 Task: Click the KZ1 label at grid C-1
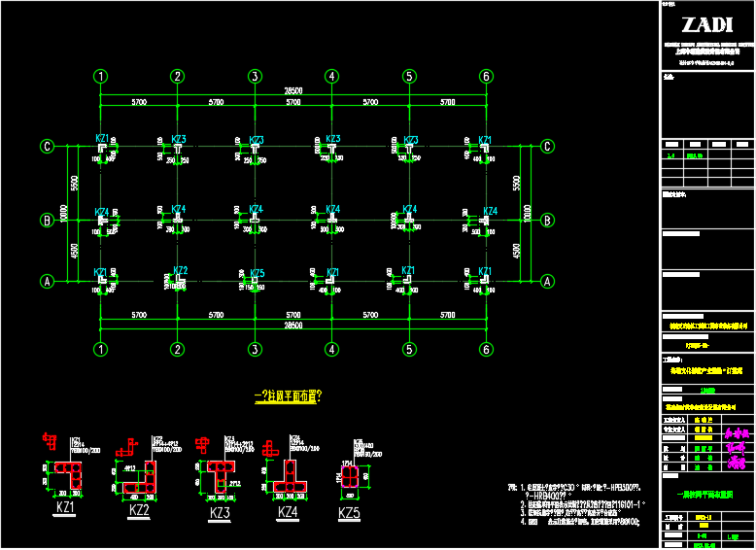pos(102,138)
